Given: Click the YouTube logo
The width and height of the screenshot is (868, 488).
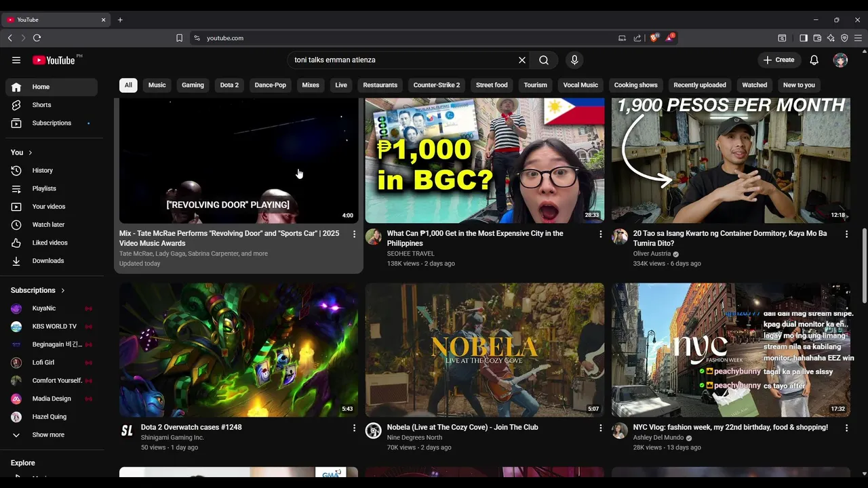Looking at the screenshot, I should (53, 60).
